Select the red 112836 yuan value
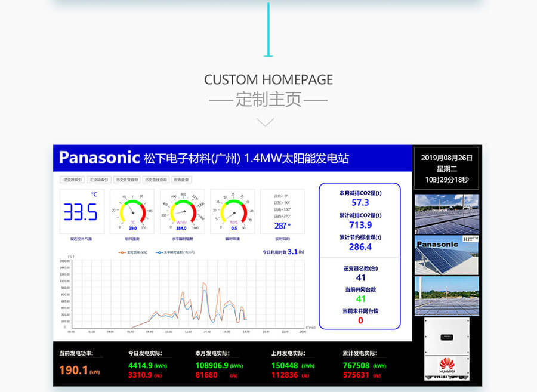 point(291,375)
